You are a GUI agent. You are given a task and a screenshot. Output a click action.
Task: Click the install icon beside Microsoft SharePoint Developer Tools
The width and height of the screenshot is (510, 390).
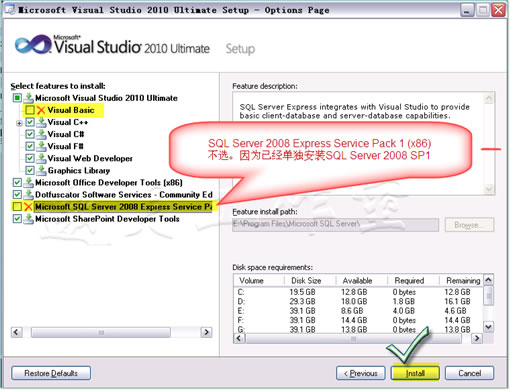[29, 219]
